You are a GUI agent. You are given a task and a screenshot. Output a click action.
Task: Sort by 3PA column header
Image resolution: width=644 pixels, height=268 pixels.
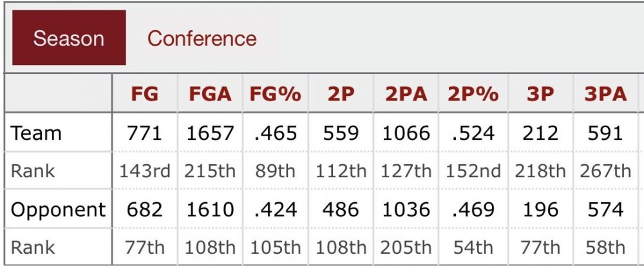click(605, 94)
